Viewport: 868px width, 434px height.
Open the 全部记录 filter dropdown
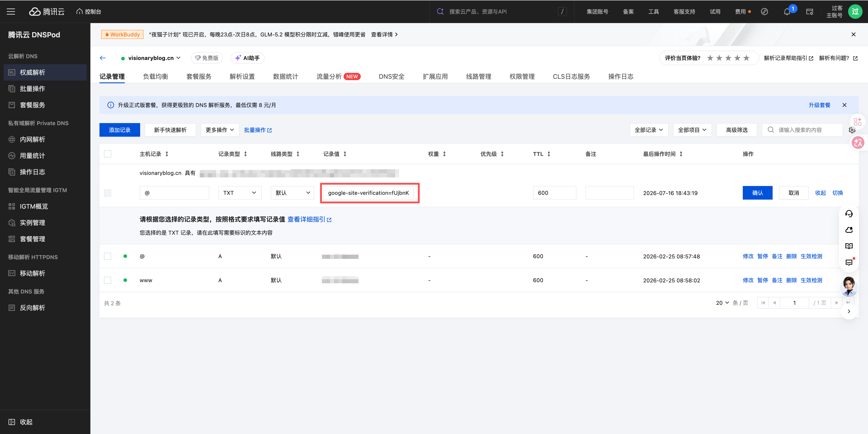click(649, 130)
